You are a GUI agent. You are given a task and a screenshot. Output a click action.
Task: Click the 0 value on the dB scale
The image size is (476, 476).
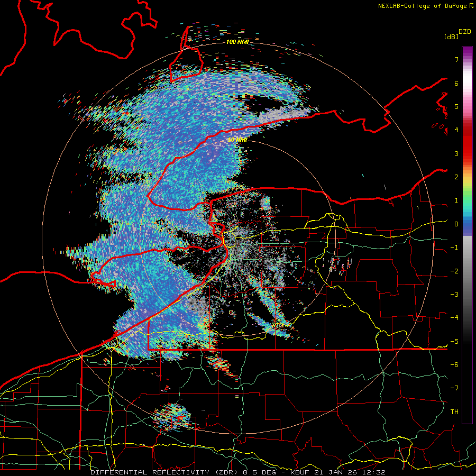(456, 224)
